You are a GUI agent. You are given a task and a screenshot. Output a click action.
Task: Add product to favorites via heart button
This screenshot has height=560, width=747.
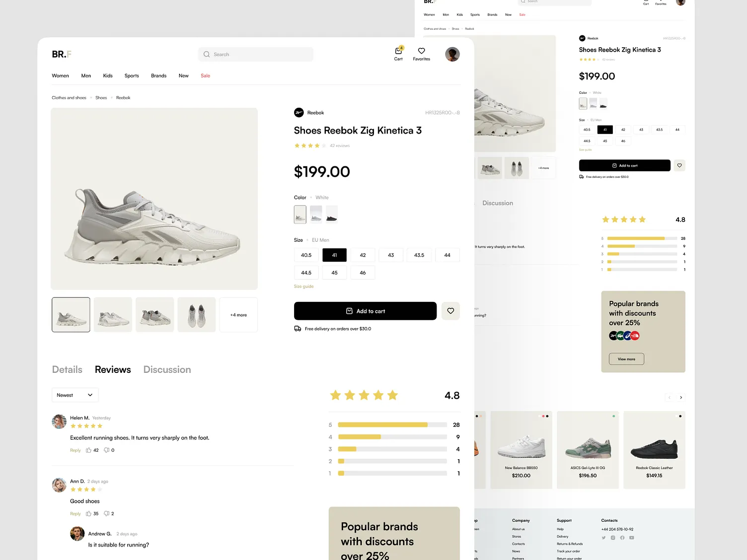450,311
